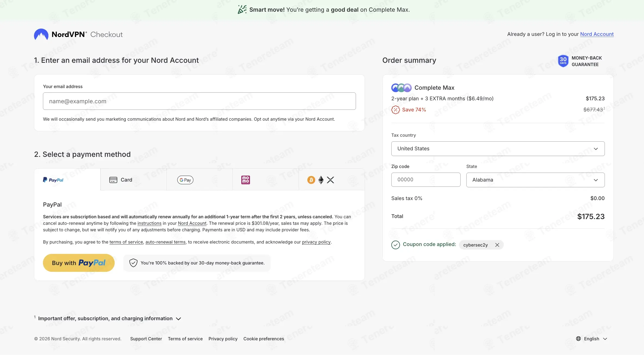Screen dimensions: 644x355
Task: Click the cybersec2y coupon code text
Action: pos(475,245)
